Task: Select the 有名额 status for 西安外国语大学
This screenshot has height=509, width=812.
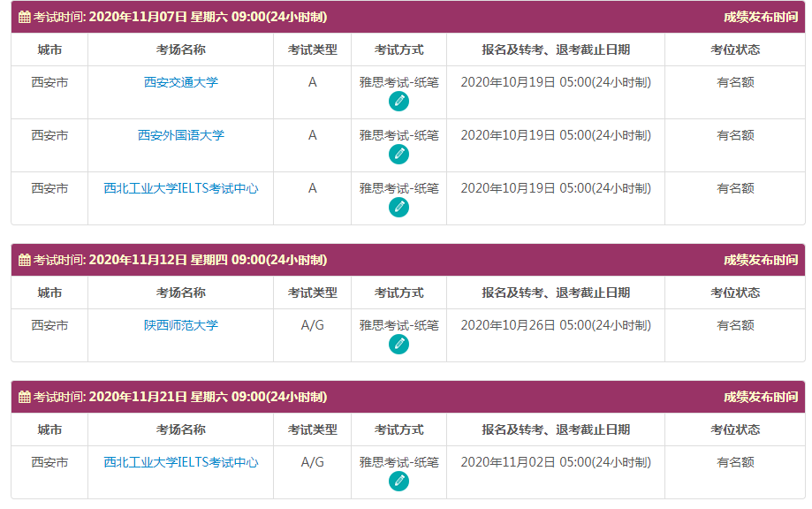Action: [x=735, y=135]
